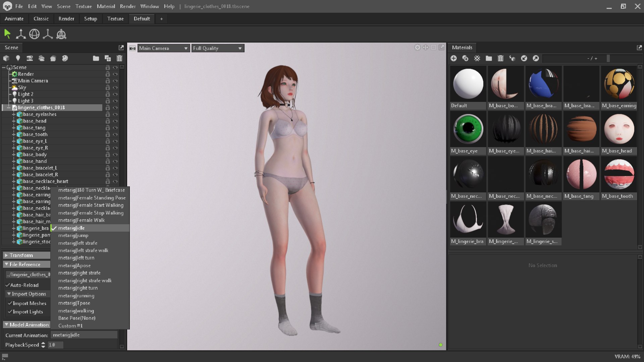Choose metarig|running animation
Image resolution: width=644 pixels, height=362 pixels.
click(x=90, y=296)
